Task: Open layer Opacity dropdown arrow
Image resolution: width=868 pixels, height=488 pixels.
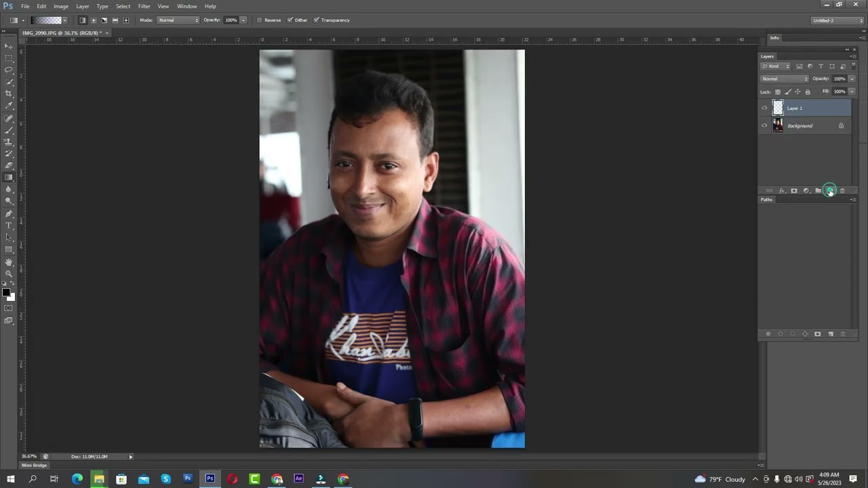Action: point(852,79)
